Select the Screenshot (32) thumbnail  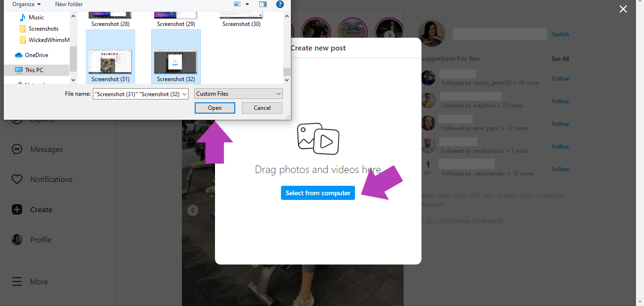coord(176,61)
